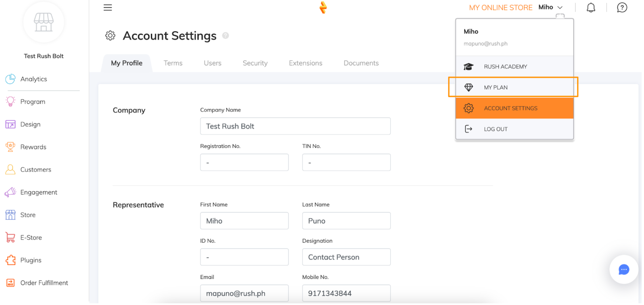644x305 pixels.
Task: Click the Customers person icon
Action: [x=10, y=169]
